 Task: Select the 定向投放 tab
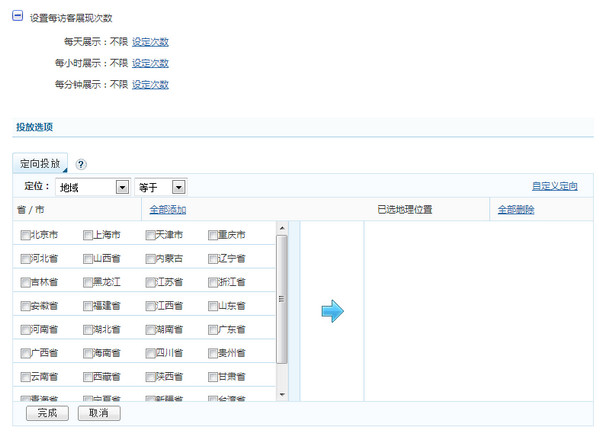click(40, 163)
